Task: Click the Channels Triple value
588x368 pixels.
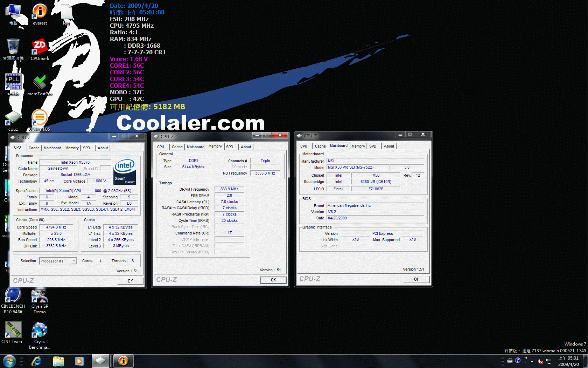Action: [265, 161]
